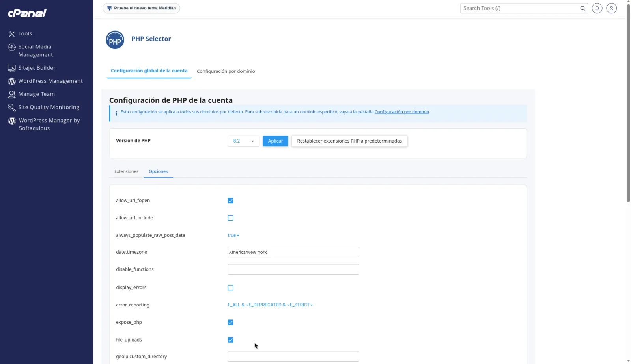Click the date.timezone text field
631x364 pixels.
click(x=293, y=252)
